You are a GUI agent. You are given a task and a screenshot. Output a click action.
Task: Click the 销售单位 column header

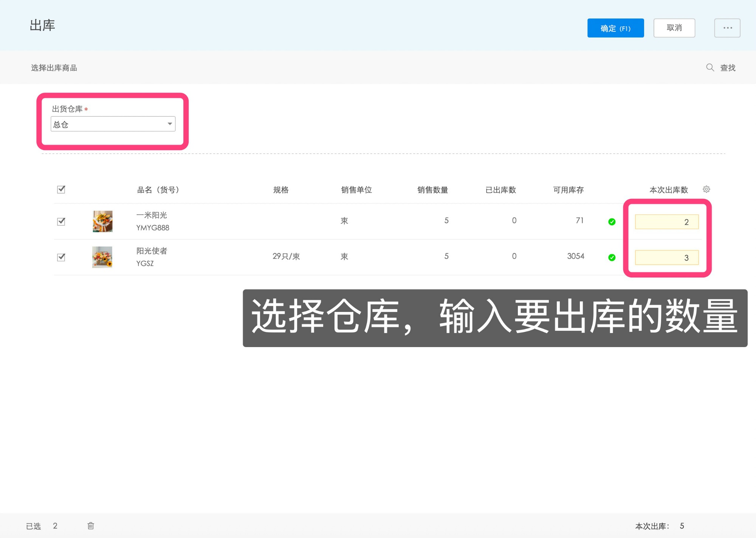pyautogui.click(x=356, y=190)
